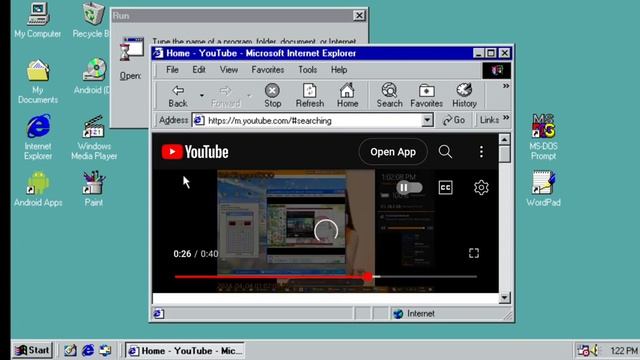Click the 0:26 / 0:40 time display
Screen dimensions: 640x360
195,254
